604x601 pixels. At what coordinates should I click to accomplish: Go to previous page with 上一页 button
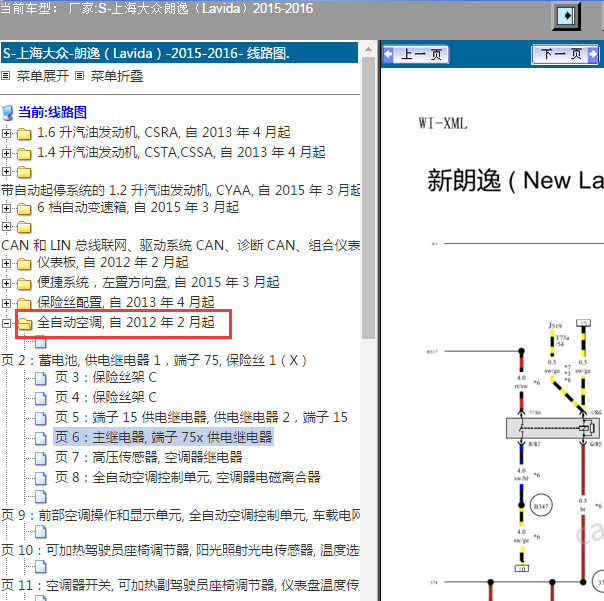[x=416, y=55]
